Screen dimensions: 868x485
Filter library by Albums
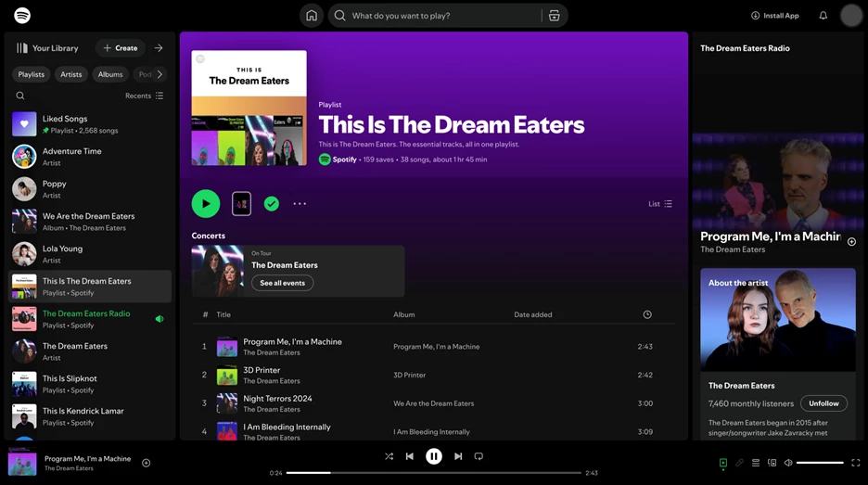pyautogui.click(x=110, y=74)
